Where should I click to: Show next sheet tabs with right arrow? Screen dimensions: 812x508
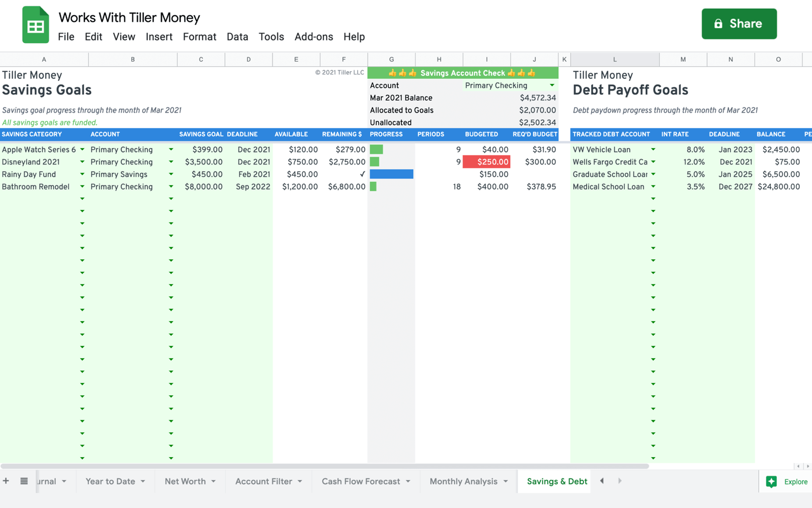(620, 481)
